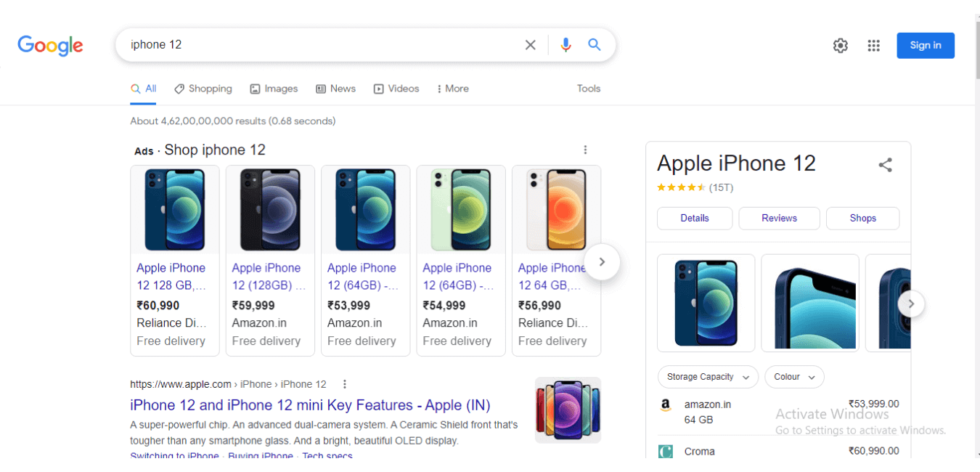Open the blue iPhone 12 thumbnail in panel

tap(706, 303)
